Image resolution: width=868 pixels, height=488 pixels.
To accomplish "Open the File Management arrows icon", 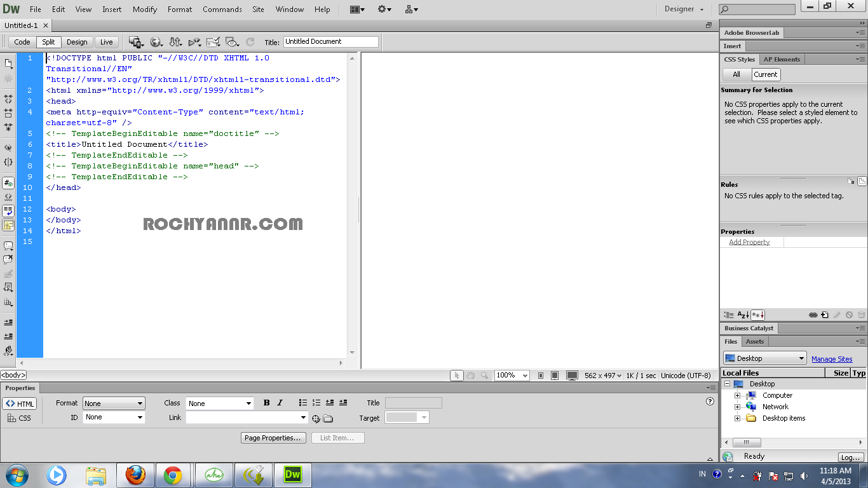I will [175, 42].
